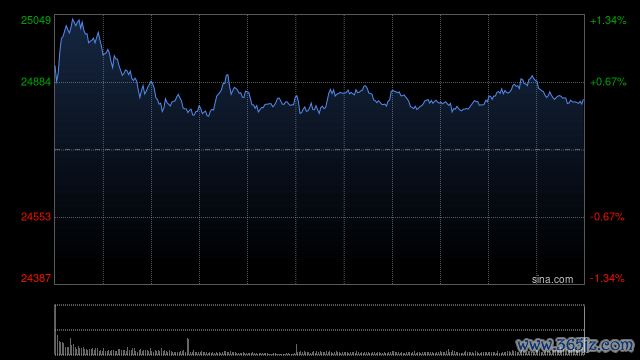Click the +0.67% percentage label

coord(608,82)
